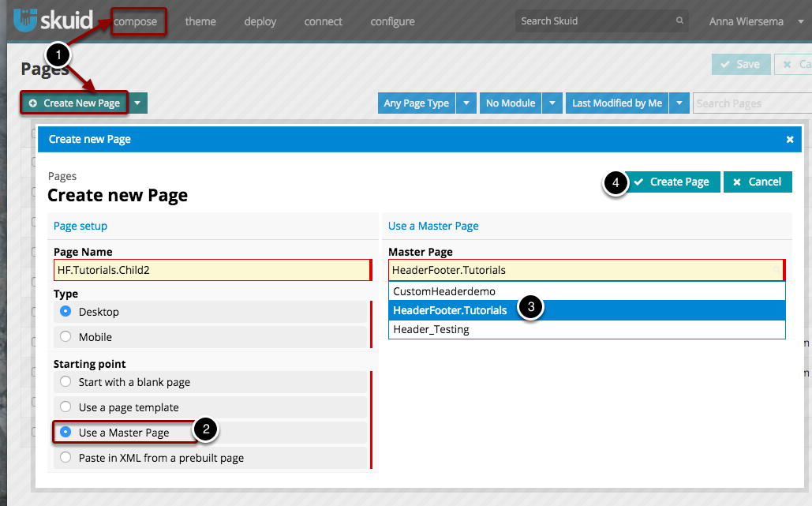This screenshot has width=812, height=506.
Task: Choose CustomHeaderdemo from the list
Action: [x=587, y=291]
